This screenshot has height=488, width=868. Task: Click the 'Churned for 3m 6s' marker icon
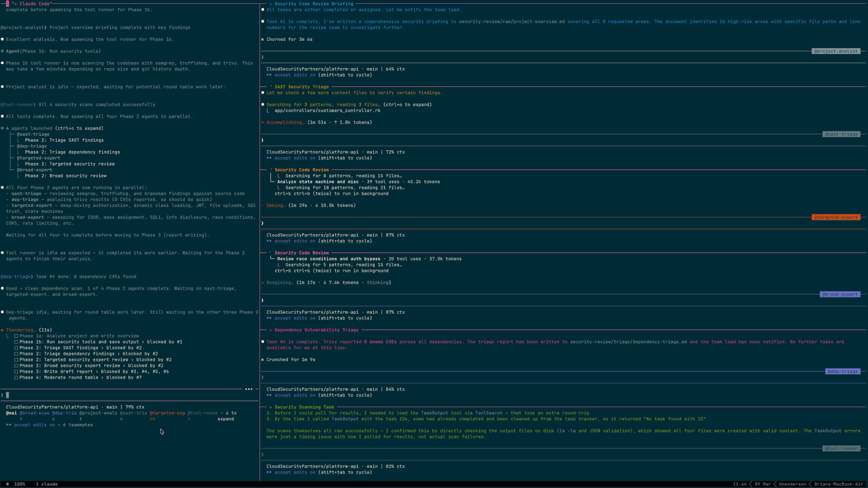[263, 40]
